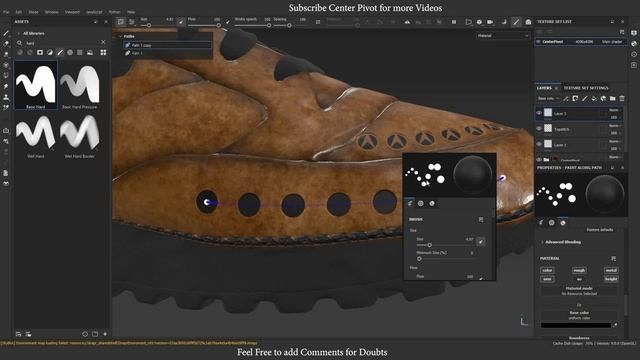The image size is (640, 360).
Task: Open the Python menu
Action: [x=114, y=12]
